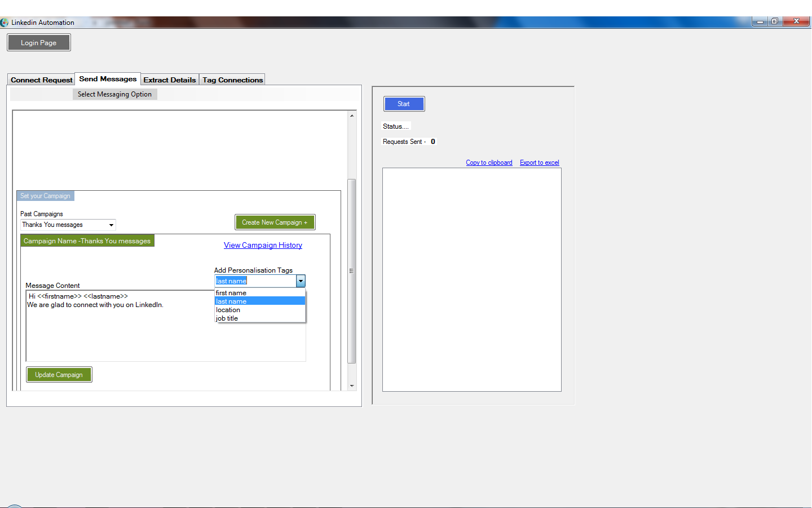
Task: Click Select Messaging Option header
Action: pos(114,94)
